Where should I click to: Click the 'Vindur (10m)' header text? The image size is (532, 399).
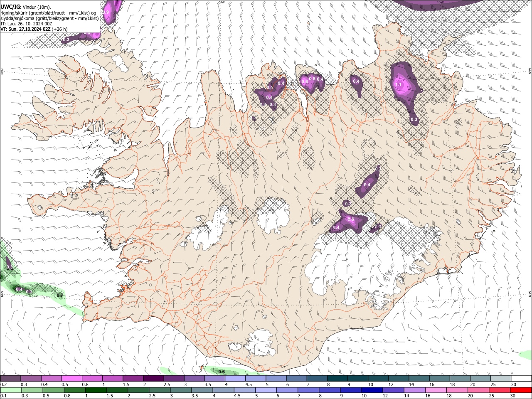pyautogui.click(x=36, y=7)
